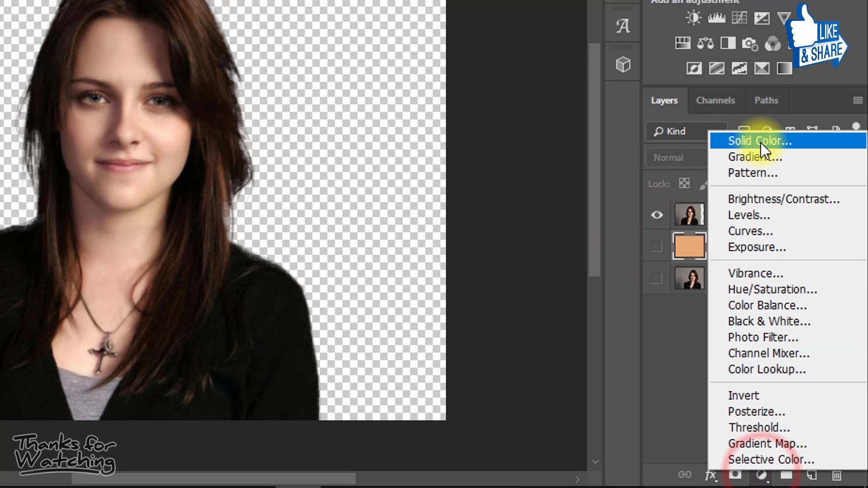Screen dimensions: 868x488
Task: Click the create new layer button
Action: (812, 475)
